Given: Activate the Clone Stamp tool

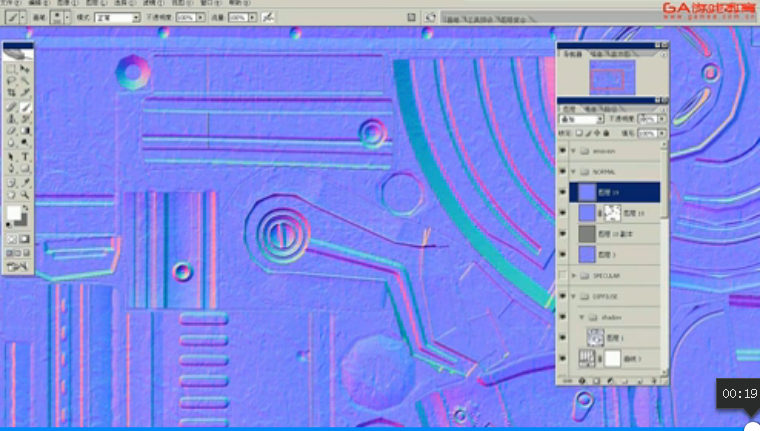Looking at the screenshot, I should (x=12, y=119).
